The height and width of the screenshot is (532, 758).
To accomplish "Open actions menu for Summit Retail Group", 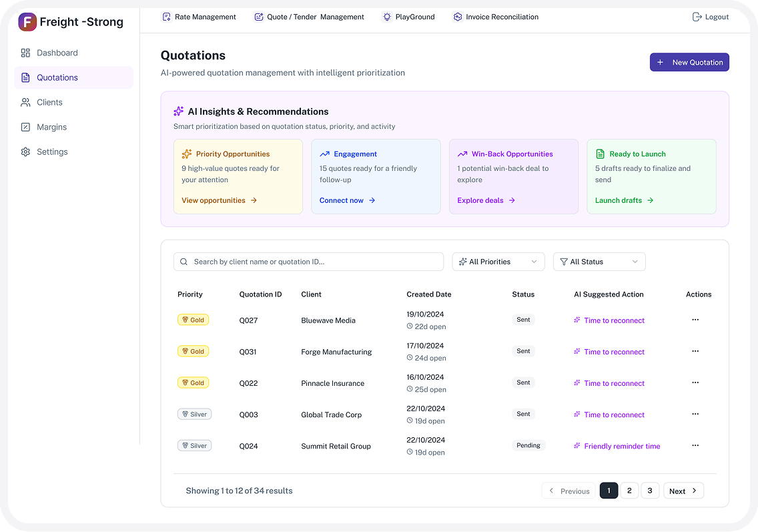I will (x=695, y=445).
